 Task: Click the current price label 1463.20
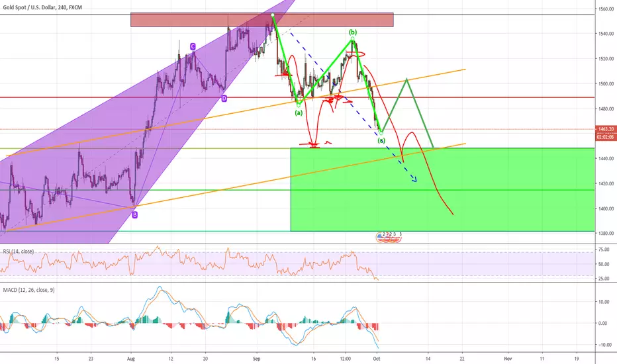[606, 129]
